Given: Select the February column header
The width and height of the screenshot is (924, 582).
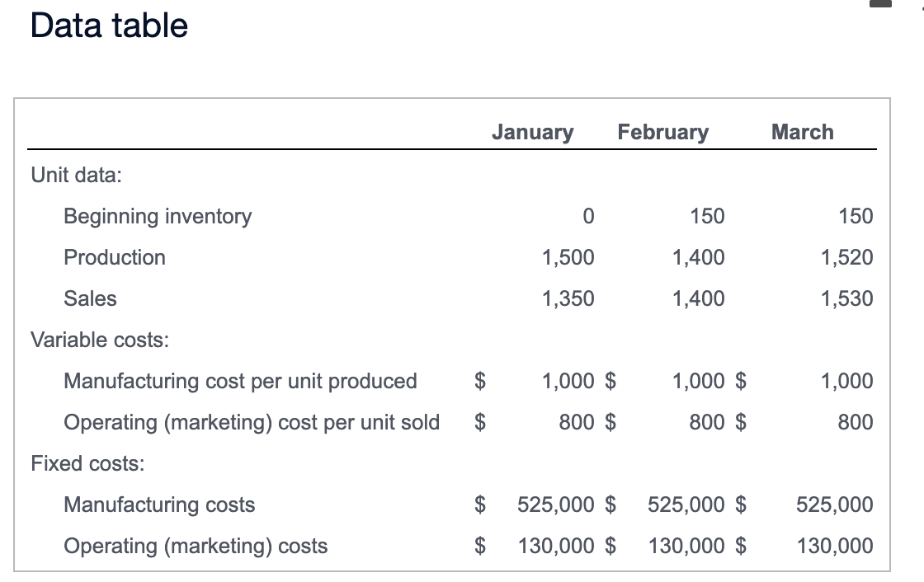Looking at the screenshot, I should click(x=662, y=132).
